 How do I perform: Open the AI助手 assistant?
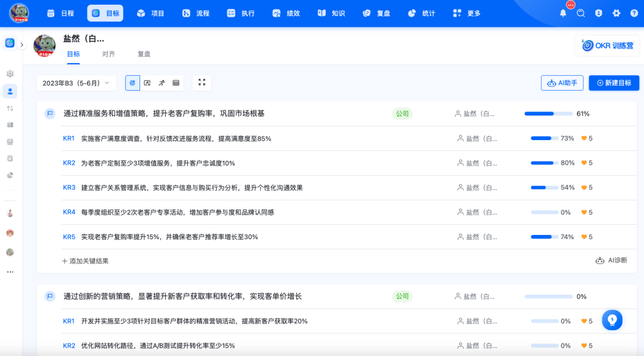point(562,83)
